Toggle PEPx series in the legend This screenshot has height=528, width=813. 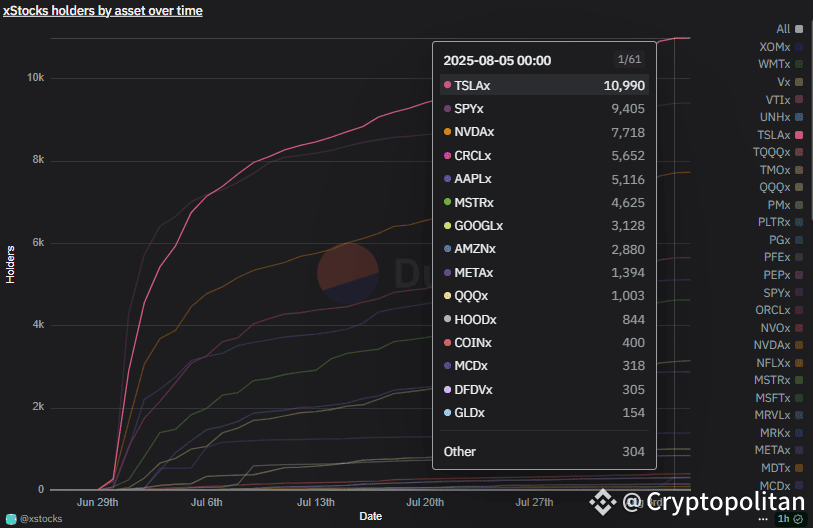click(x=783, y=275)
